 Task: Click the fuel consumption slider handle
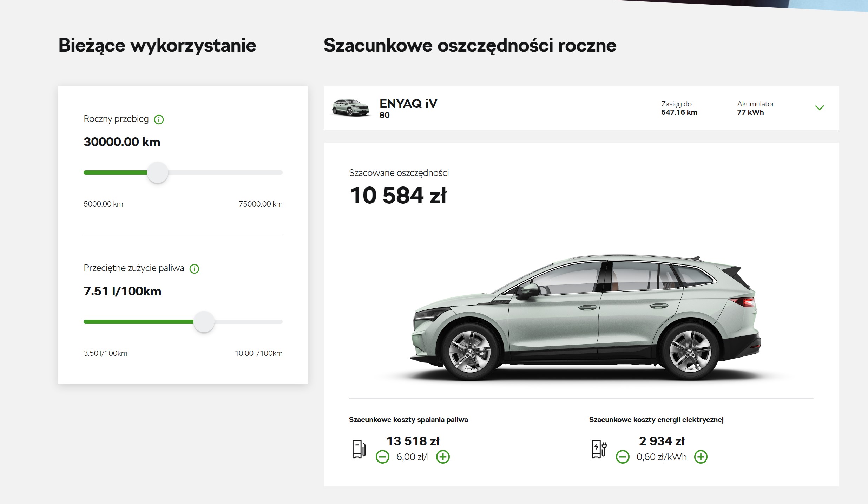pos(204,322)
